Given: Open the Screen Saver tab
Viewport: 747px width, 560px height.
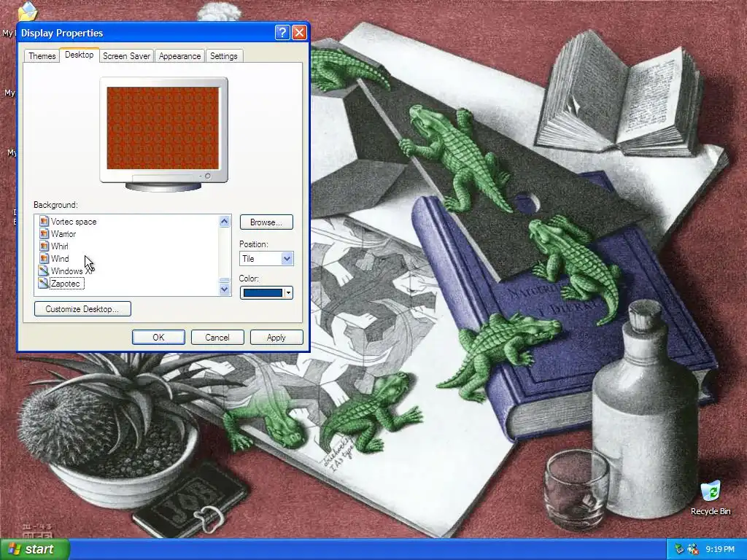Looking at the screenshot, I should click(126, 55).
